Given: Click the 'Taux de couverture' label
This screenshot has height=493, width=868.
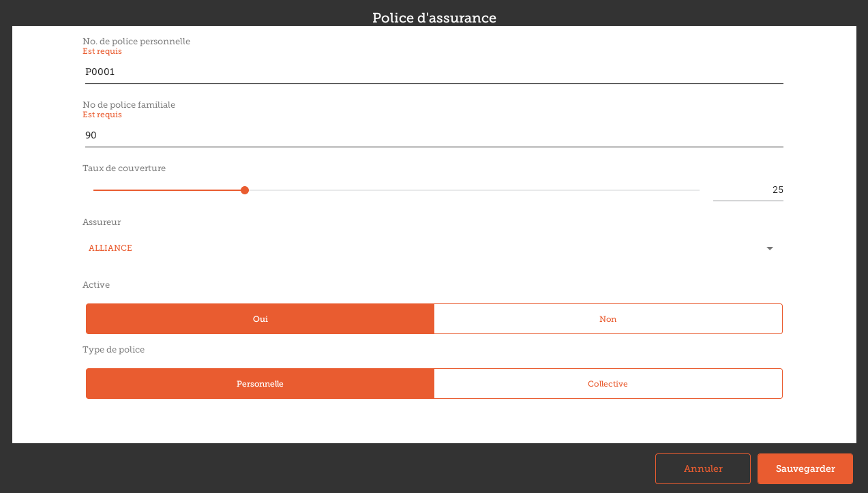Looking at the screenshot, I should pos(124,168).
